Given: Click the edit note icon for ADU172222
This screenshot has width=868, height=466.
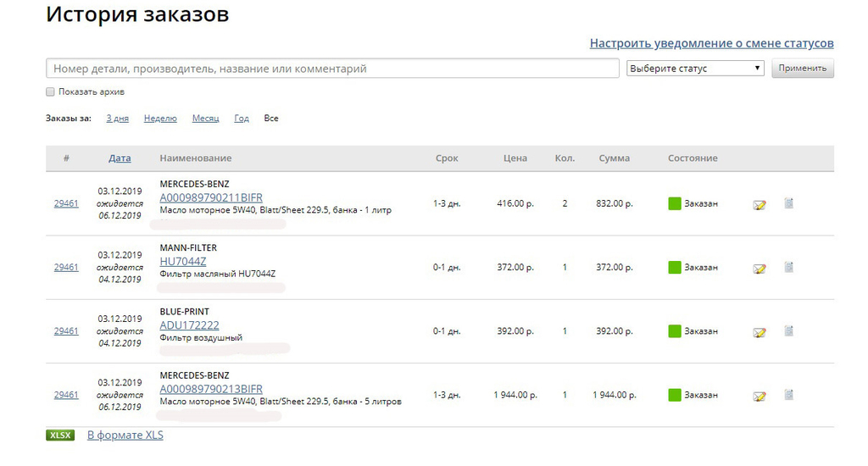Looking at the screenshot, I should [x=759, y=332].
